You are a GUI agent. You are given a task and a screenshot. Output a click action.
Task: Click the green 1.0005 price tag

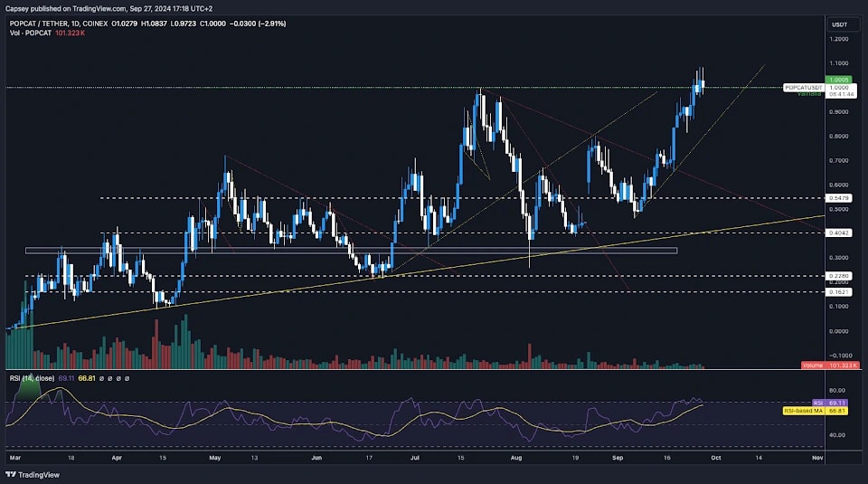pyautogui.click(x=837, y=79)
